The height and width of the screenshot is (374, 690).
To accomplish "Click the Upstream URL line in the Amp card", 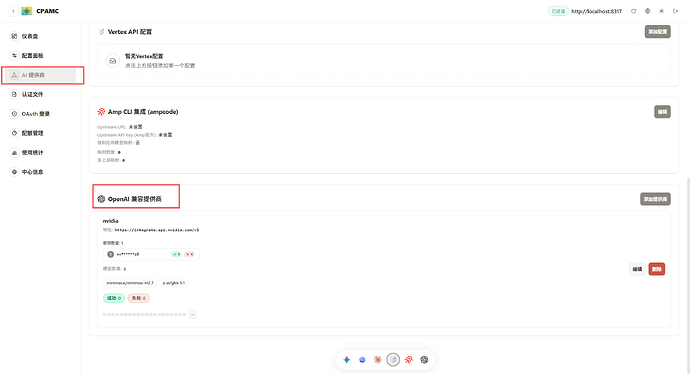I will pyautogui.click(x=119, y=127).
